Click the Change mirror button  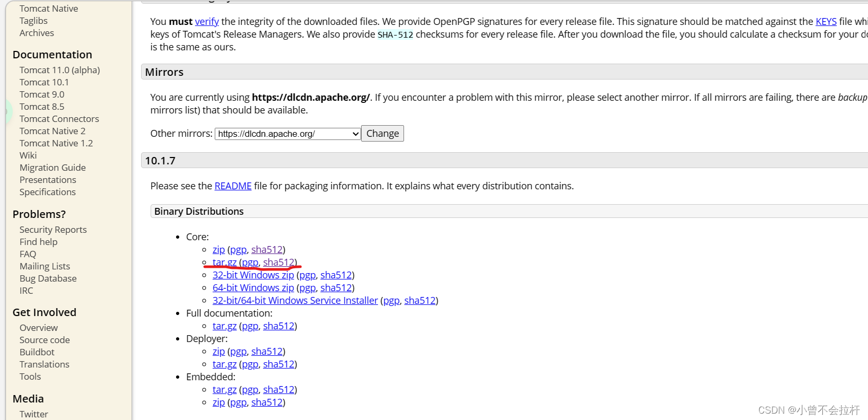pos(382,134)
